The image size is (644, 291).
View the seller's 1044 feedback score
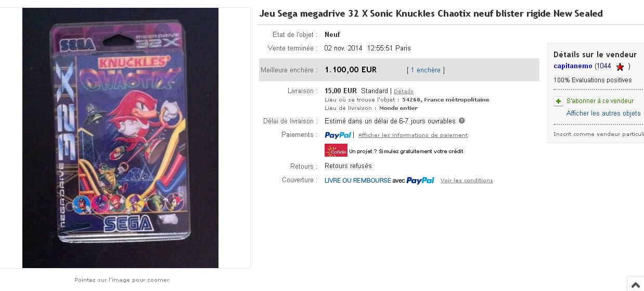pos(603,66)
